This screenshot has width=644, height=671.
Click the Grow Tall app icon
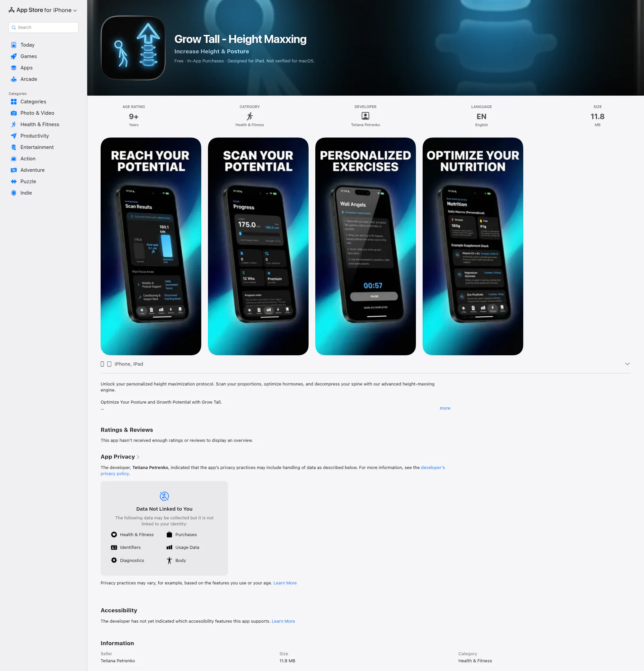point(133,48)
